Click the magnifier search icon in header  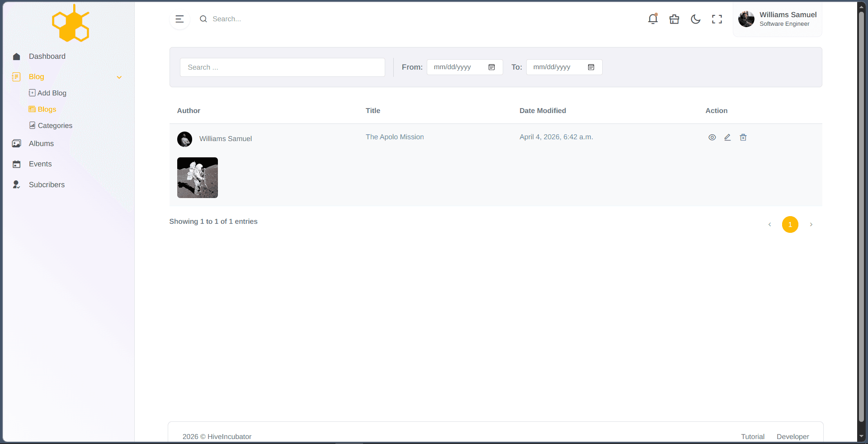tap(203, 19)
